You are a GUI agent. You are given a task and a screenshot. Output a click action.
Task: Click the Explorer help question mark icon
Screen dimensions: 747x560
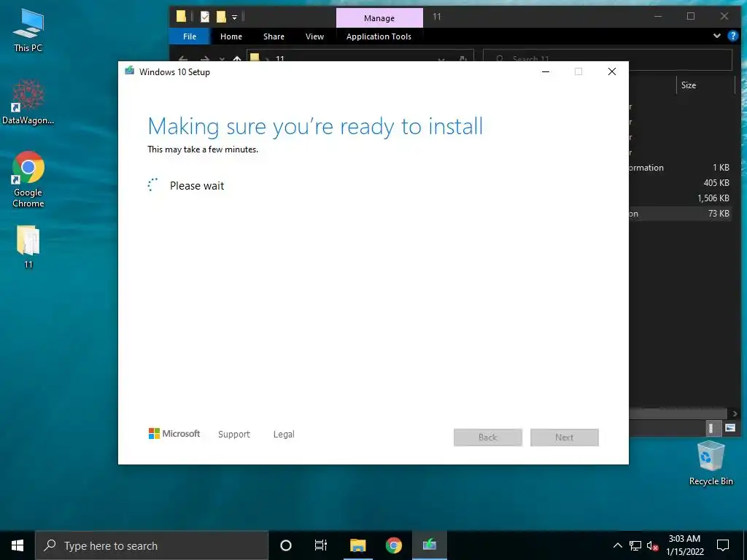coord(732,36)
